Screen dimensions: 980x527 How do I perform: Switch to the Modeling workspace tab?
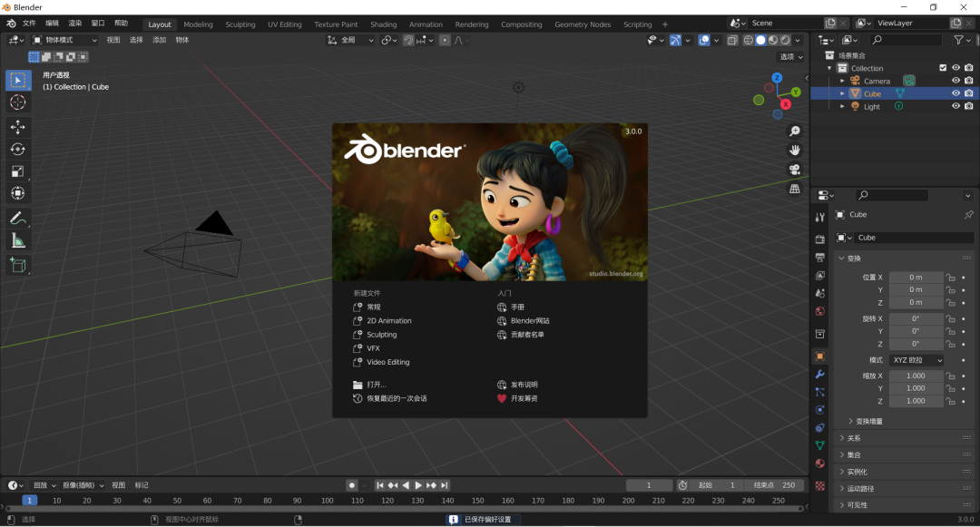coord(198,24)
